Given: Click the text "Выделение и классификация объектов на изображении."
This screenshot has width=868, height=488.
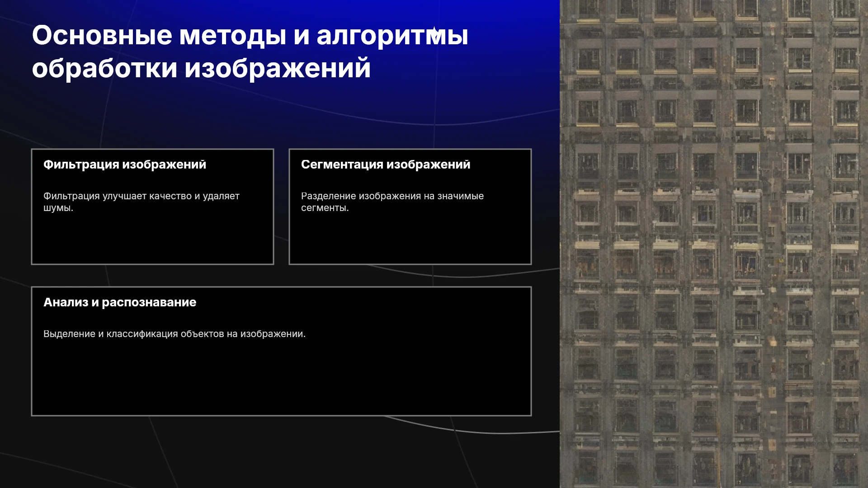Looking at the screenshot, I should click(175, 334).
